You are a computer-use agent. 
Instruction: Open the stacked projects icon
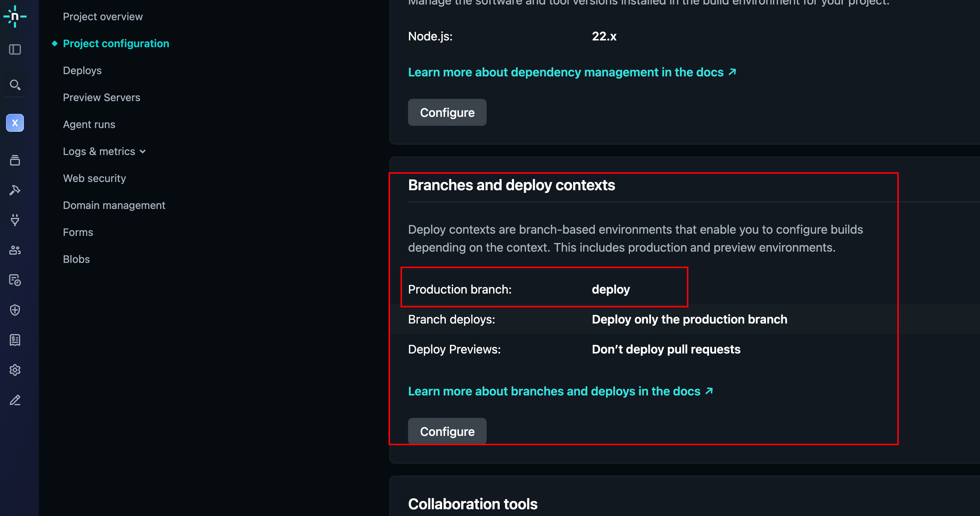[x=15, y=160]
